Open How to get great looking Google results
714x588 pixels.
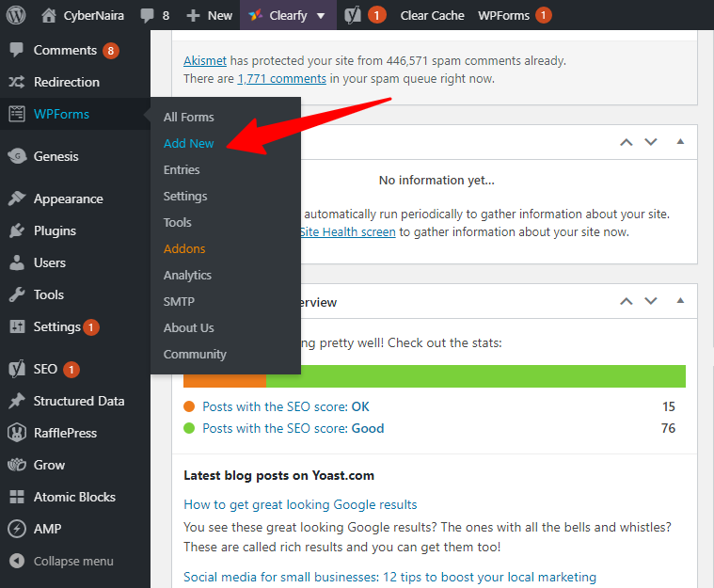click(300, 504)
